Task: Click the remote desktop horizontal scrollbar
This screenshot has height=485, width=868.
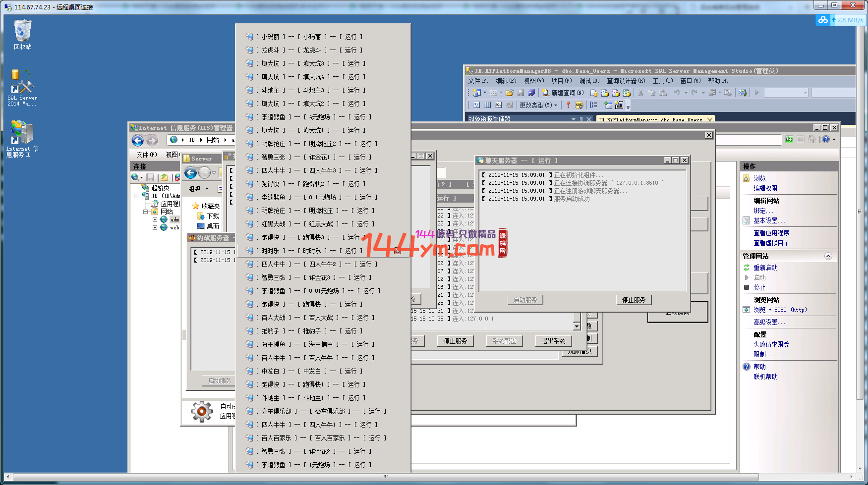Action: pos(385,477)
